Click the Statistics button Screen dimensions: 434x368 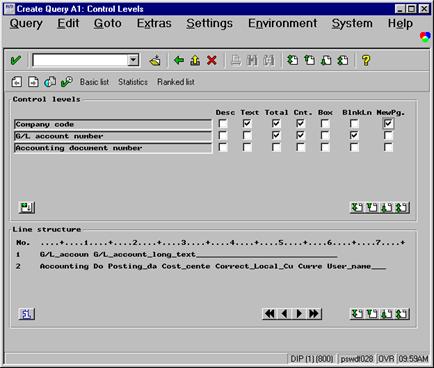pos(133,82)
